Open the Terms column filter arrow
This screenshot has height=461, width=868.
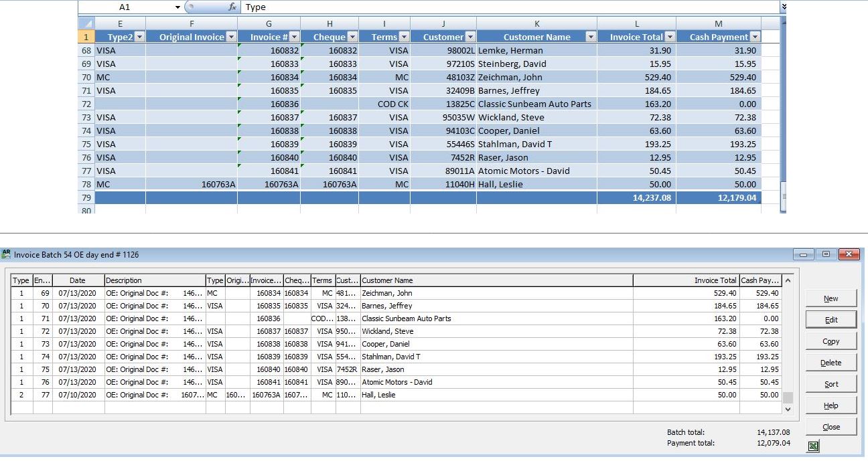(x=404, y=37)
